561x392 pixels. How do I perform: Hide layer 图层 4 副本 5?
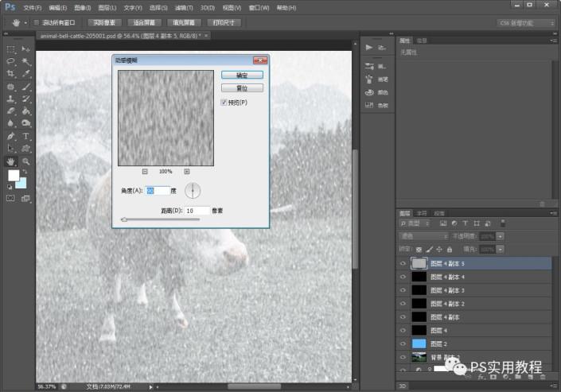(x=403, y=264)
